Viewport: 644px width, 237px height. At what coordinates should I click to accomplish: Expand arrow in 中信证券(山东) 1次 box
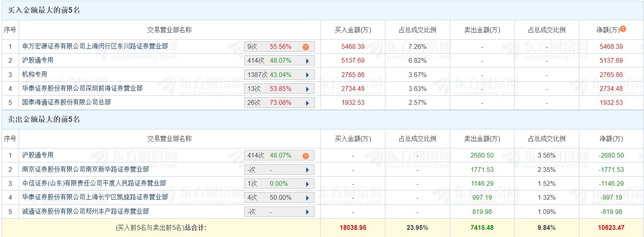point(307,184)
